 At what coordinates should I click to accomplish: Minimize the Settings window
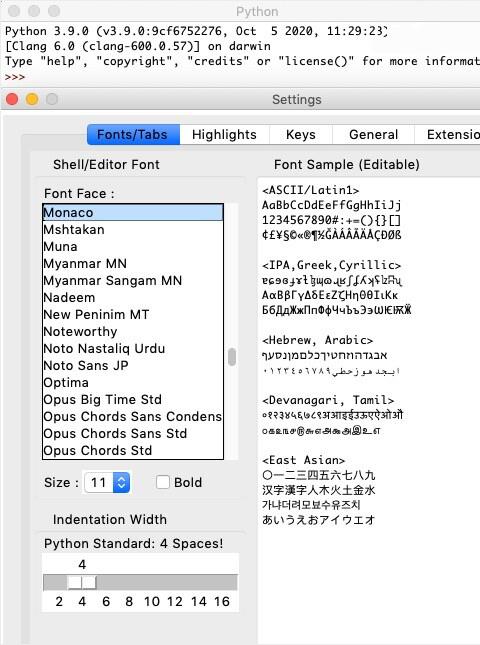pyautogui.click(x=32, y=99)
